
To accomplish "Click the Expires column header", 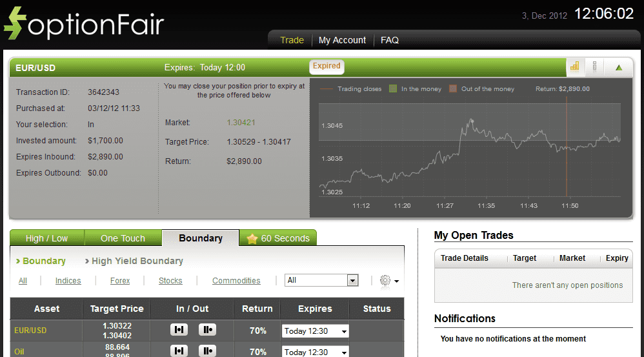I will (x=315, y=309).
